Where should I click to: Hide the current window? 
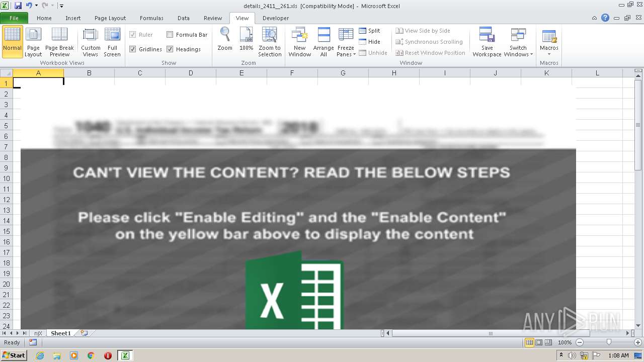pos(370,42)
